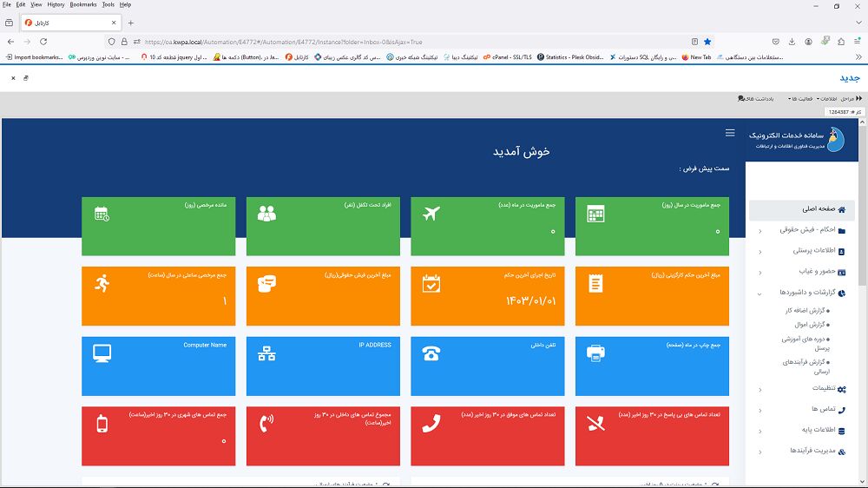
Task: Click the hamburger menu icon in dashboard header
Action: 730,133
